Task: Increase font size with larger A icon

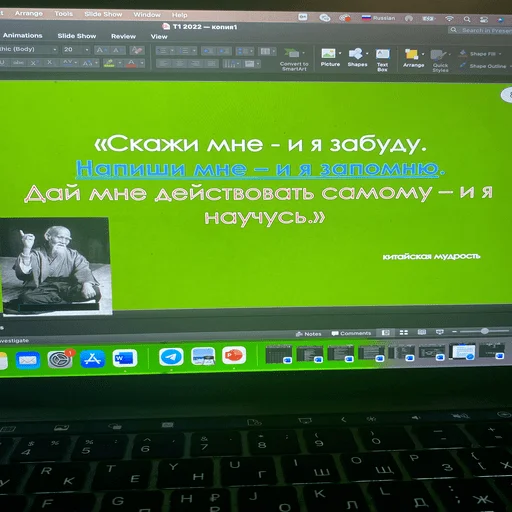Action: click(x=101, y=50)
